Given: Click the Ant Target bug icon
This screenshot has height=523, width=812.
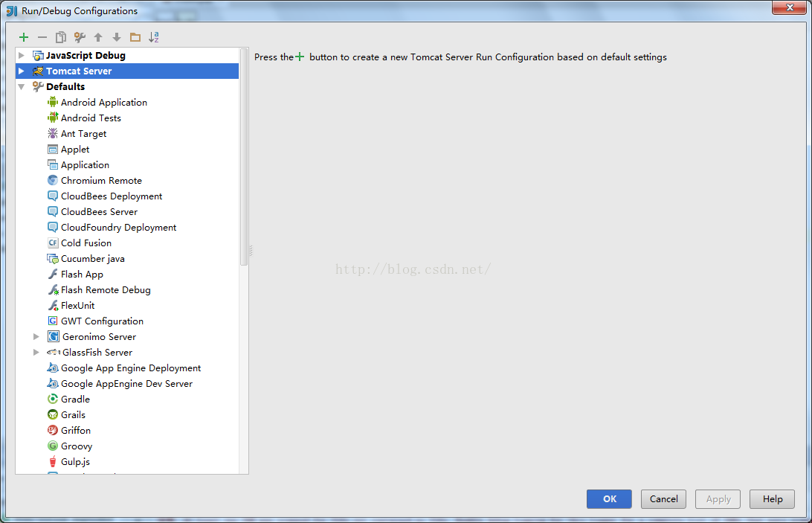Looking at the screenshot, I should pos(53,133).
